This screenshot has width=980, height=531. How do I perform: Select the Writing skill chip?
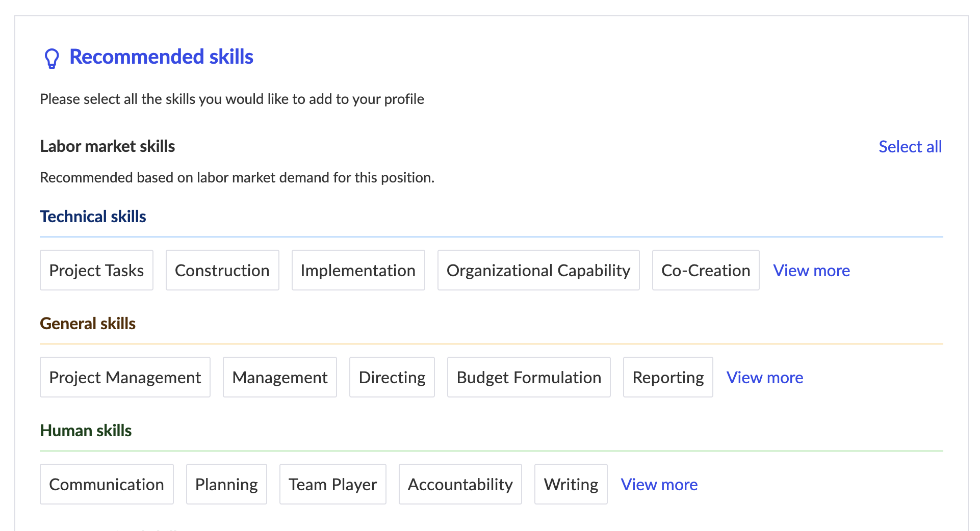(x=571, y=484)
